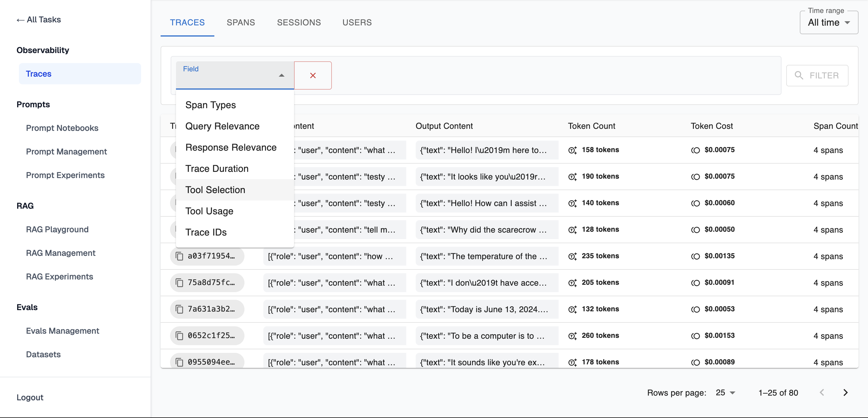Choose Tool Selection from field list
The height and width of the screenshot is (418, 868).
point(215,190)
